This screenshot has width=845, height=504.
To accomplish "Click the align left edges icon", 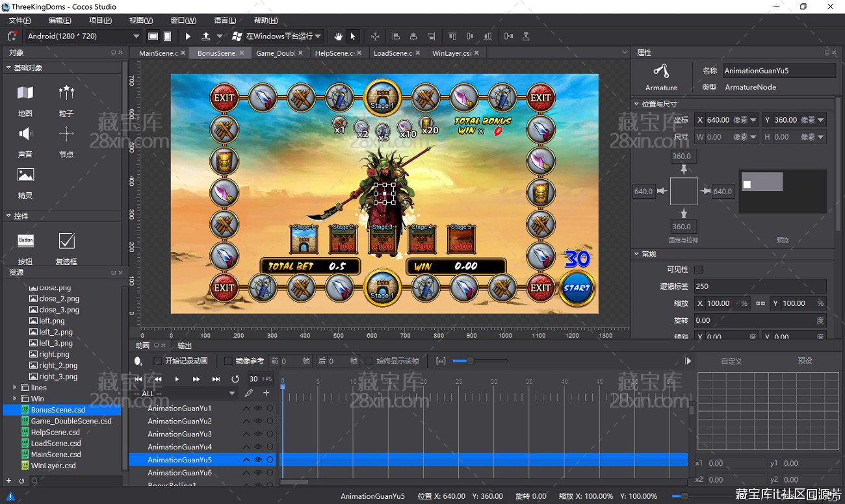I will coord(396,36).
